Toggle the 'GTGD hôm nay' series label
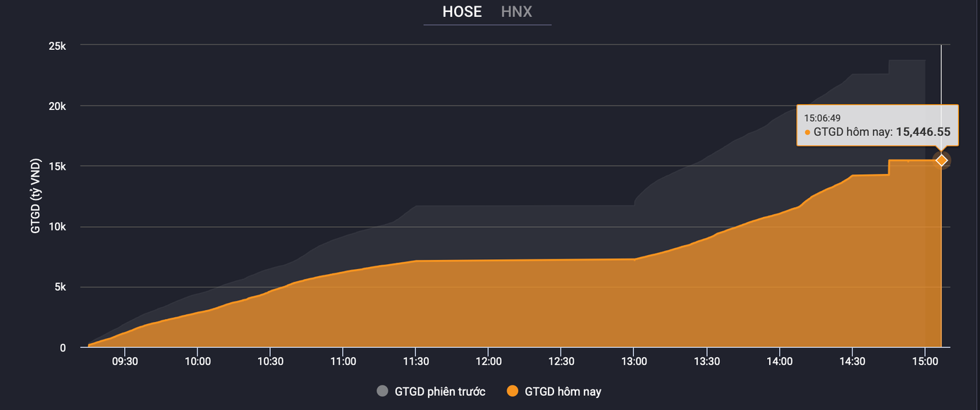This screenshot has height=410, width=980. [x=563, y=392]
